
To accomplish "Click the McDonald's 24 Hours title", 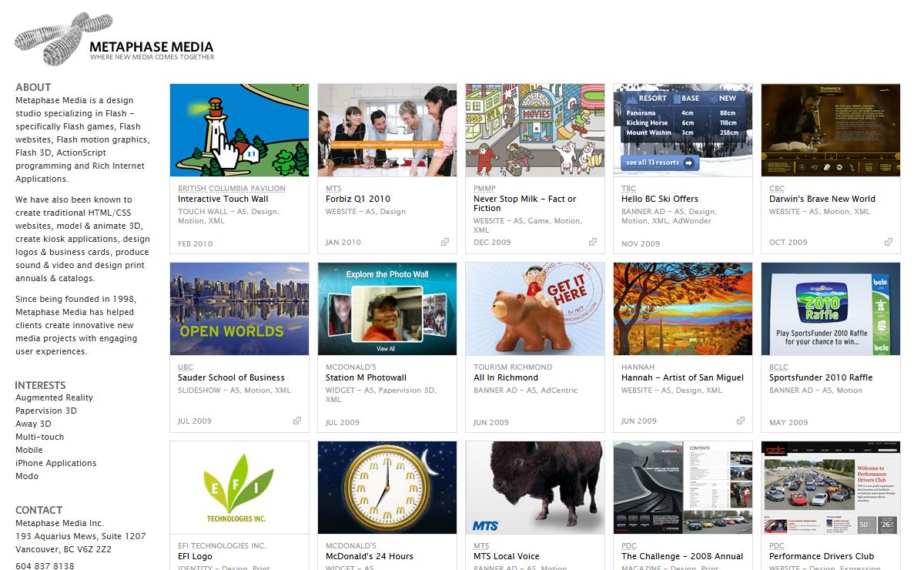I will (370, 556).
